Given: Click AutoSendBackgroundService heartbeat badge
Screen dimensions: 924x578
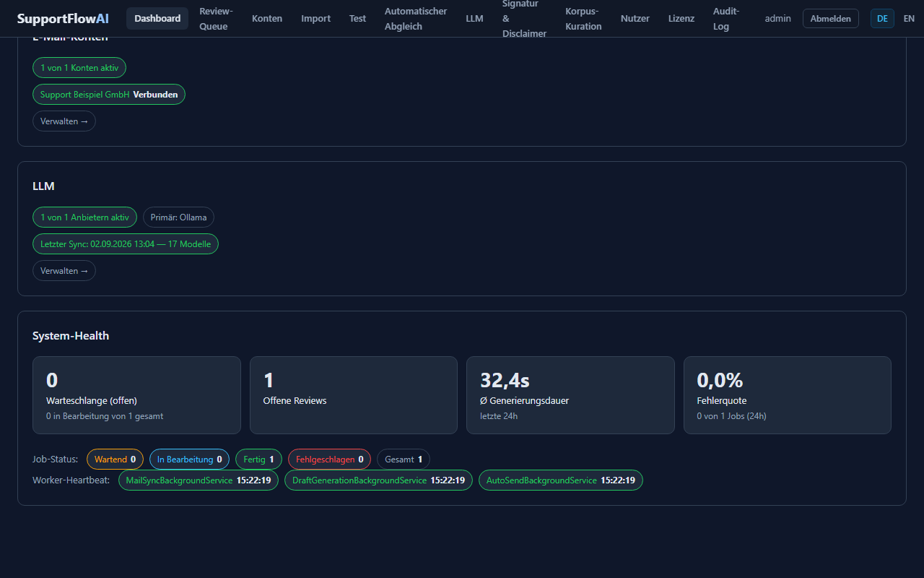Looking at the screenshot, I should point(561,480).
